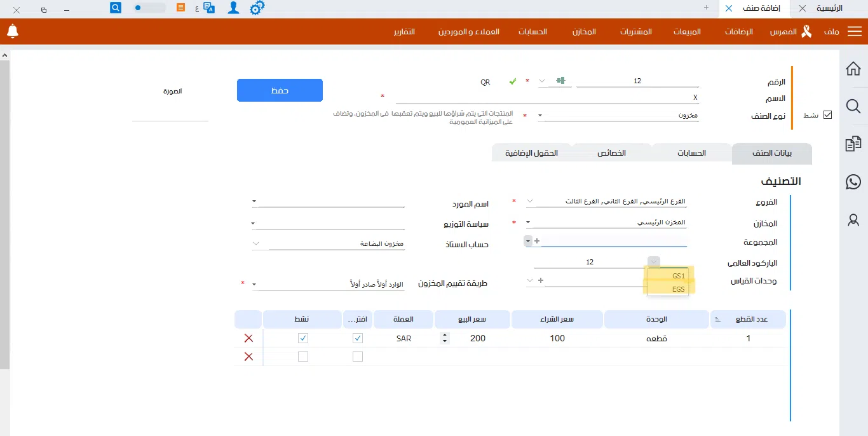Open the طريقة تقييم المخزون dropdown
Image resolution: width=868 pixels, height=436 pixels.
(x=254, y=284)
